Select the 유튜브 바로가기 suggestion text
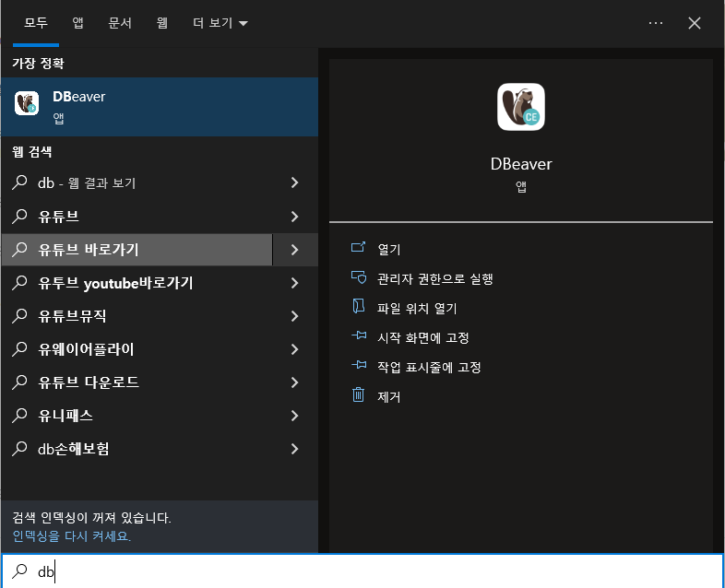725x588 pixels. tap(89, 250)
